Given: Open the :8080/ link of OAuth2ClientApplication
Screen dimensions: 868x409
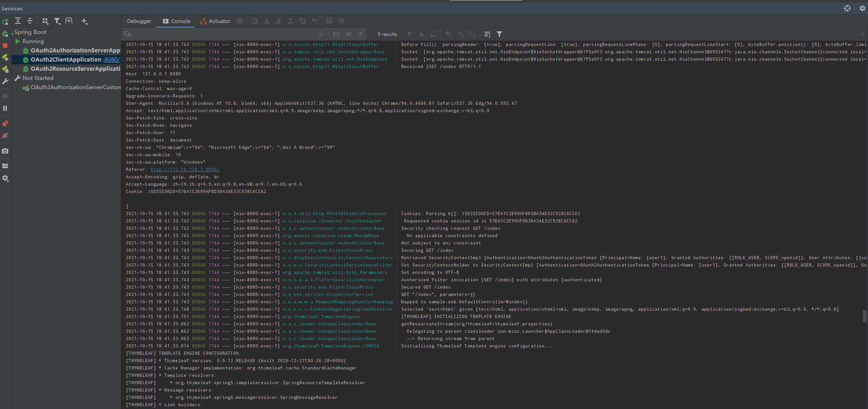Looking at the screenshot, I should pyautogui.click(x=112, y=60).
